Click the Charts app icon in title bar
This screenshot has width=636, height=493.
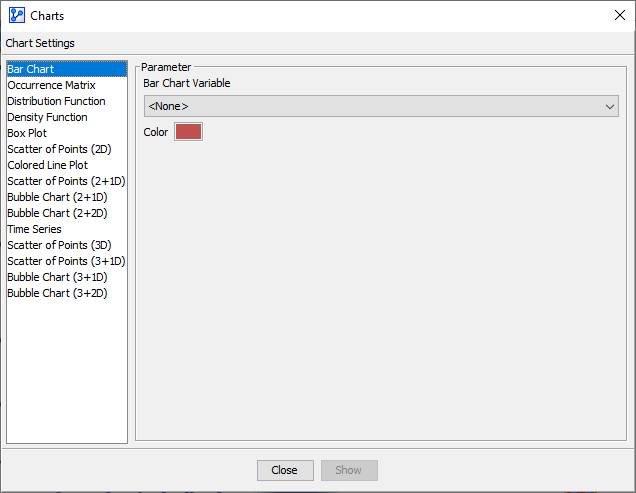[16, 15]
